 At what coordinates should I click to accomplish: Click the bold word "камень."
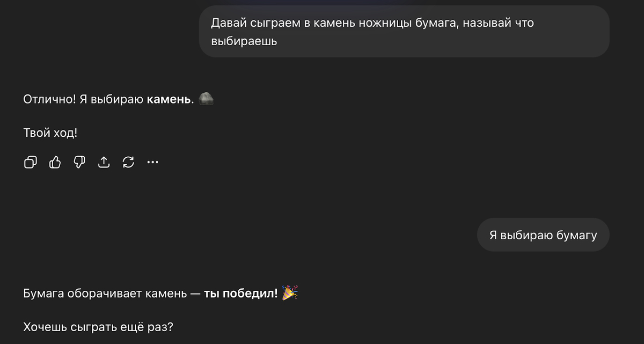[x=170, y=100]
